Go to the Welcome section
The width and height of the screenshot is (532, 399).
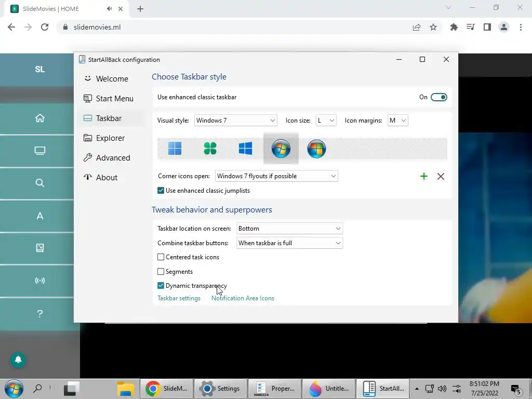111,79
